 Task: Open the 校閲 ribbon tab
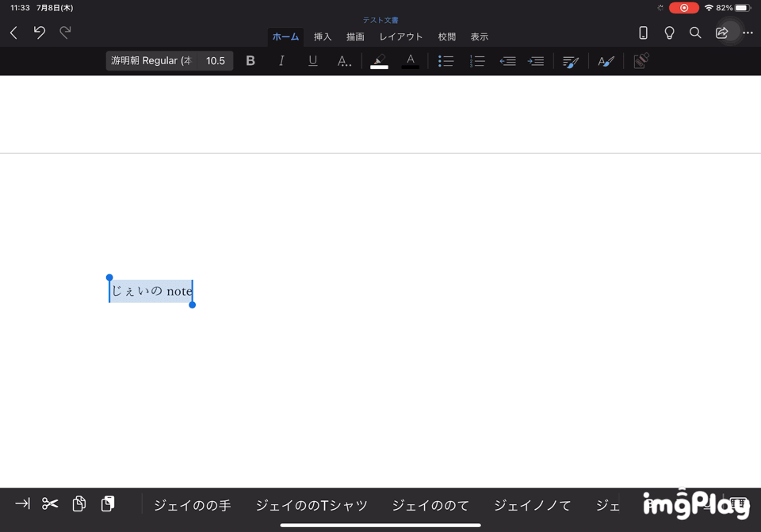click(446, 36)
